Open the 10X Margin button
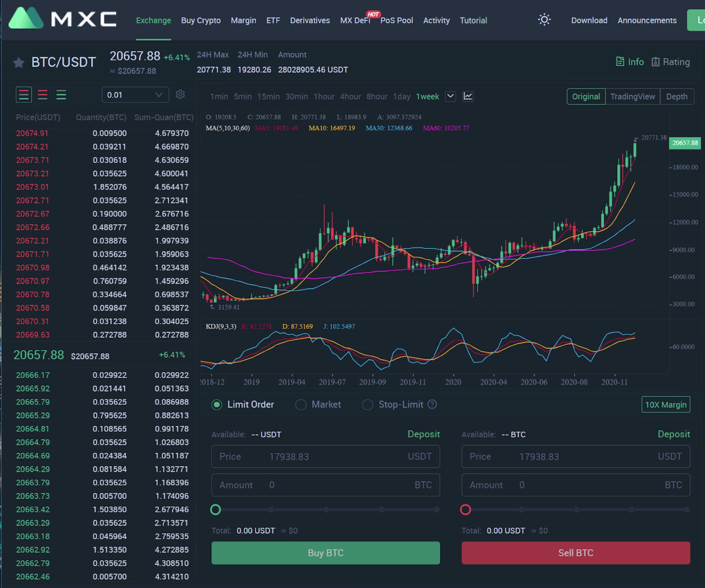The width and height of the screenshot is (705, 588). coord(666,404)
